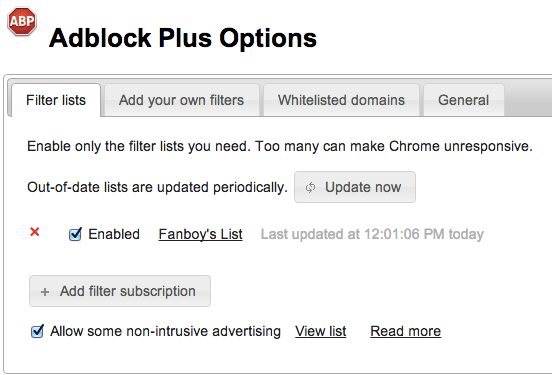This screenshot has height=375, width=552.
Task: Click the refresh arrows icon in Update now
Action: point(310,188)
